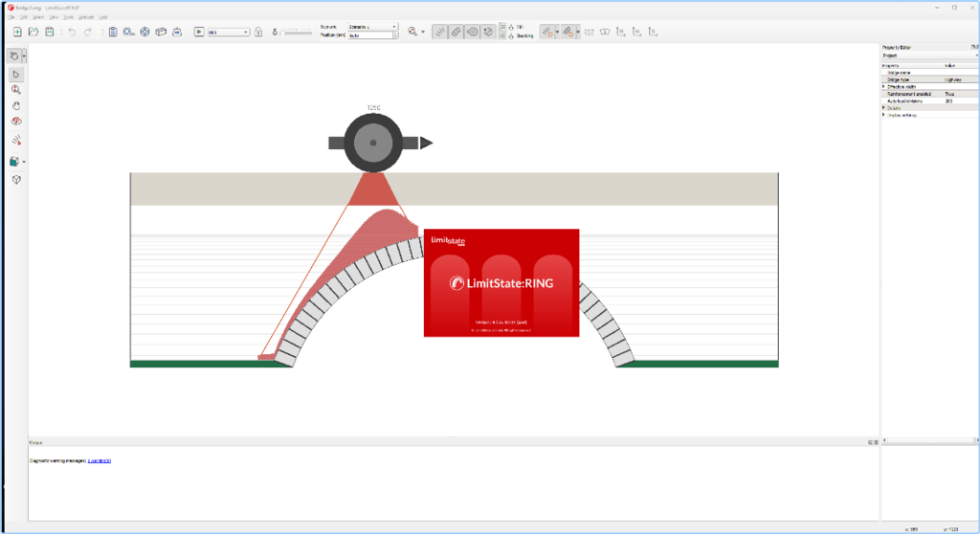Start the analysis with the play button

click(199, 32)
